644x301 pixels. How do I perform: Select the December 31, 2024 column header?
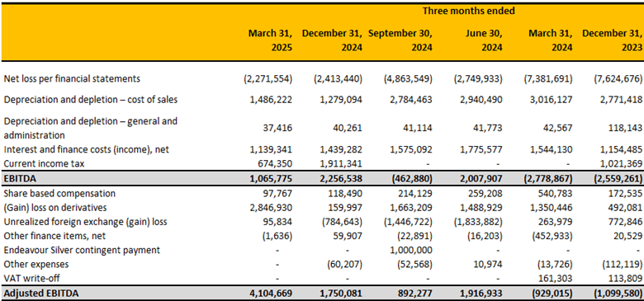tap(332, 40)
